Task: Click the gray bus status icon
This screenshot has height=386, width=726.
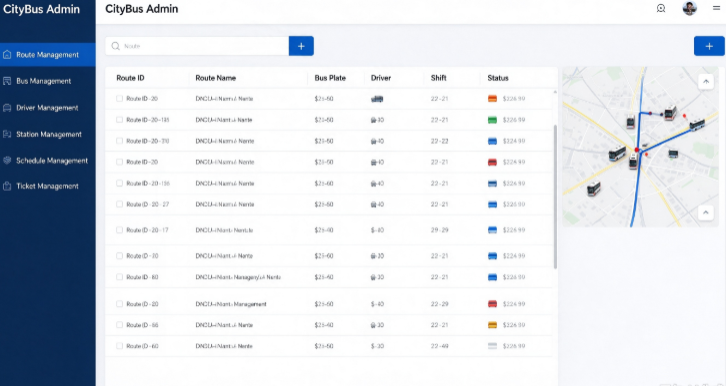Action: tap(493, 346)
